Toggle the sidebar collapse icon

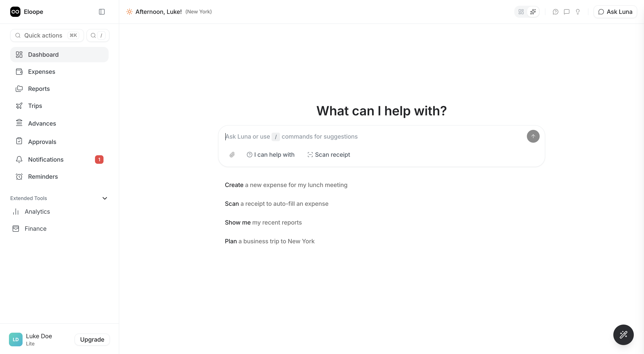pos(102,12)
